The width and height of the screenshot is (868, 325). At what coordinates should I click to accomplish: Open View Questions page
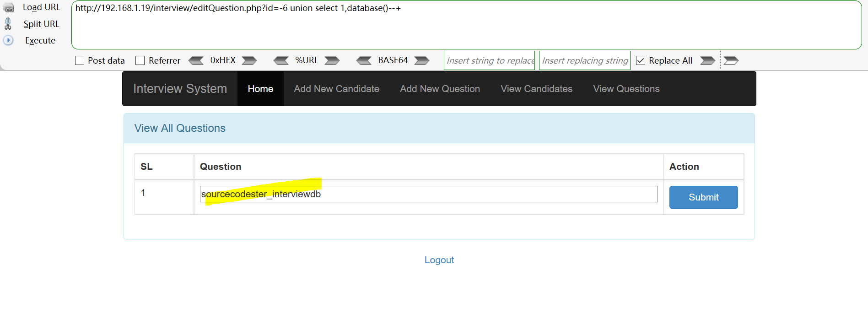click(x=626, y=89)
